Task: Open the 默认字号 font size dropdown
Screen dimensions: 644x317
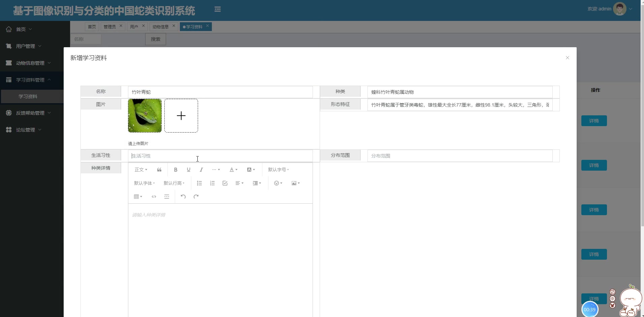Action: click(278, 170)
